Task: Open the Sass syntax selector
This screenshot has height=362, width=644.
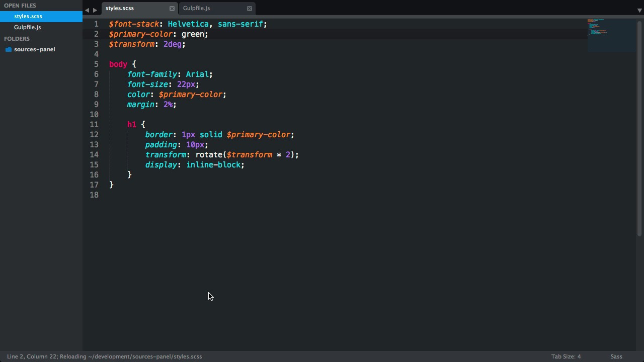Action: coord(616,356)
